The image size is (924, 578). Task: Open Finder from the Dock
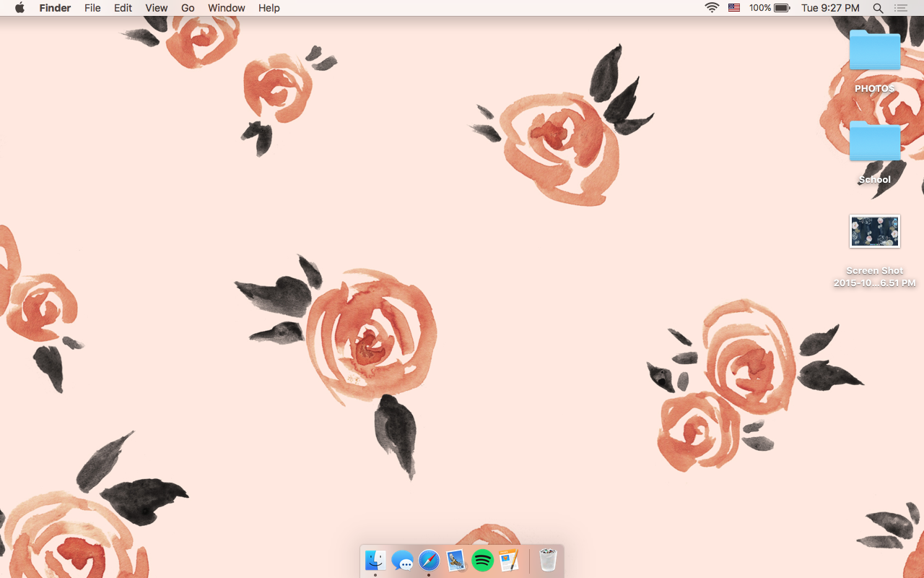click(375, 561)
